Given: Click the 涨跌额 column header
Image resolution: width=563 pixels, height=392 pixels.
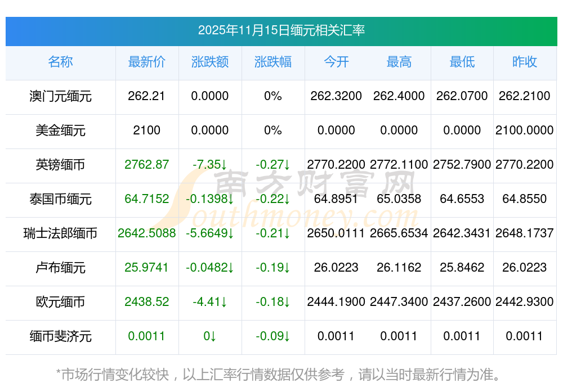Looking at the screenshot, I should (x=209, y=62).
